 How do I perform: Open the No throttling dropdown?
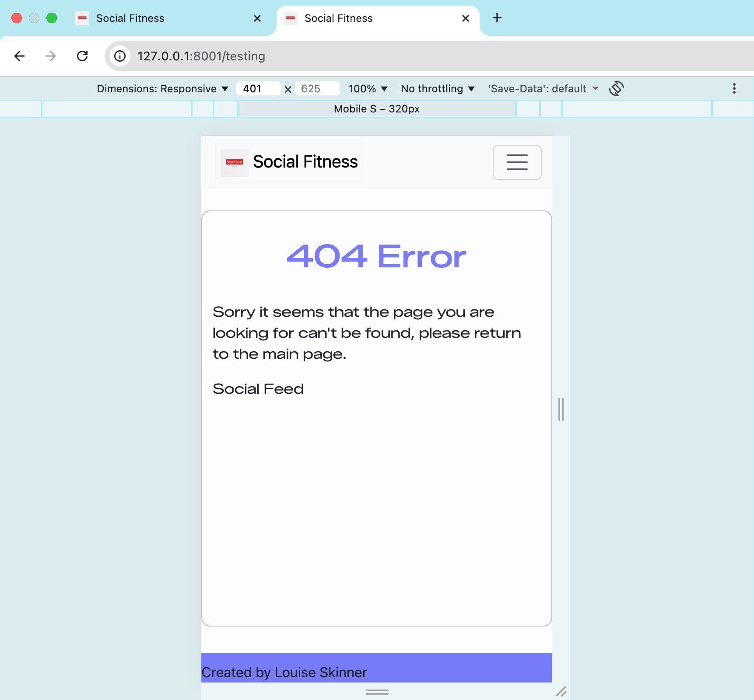(437, 88)
